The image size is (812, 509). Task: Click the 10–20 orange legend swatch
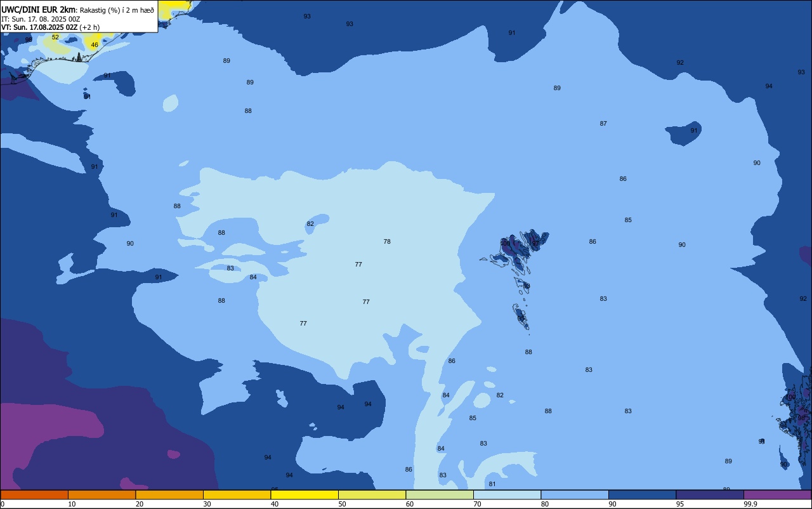(x=101, y=494)
